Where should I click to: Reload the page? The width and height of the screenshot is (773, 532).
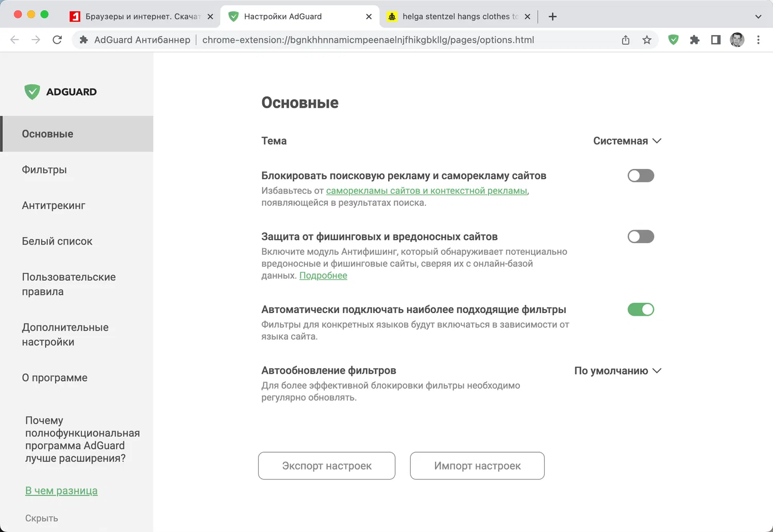[x=57, y=40]
